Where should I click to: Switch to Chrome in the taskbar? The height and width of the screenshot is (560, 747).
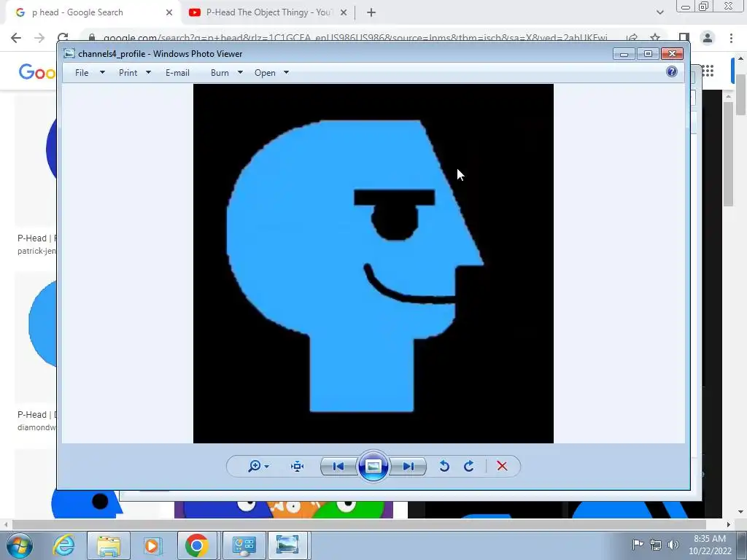(197, 545)
